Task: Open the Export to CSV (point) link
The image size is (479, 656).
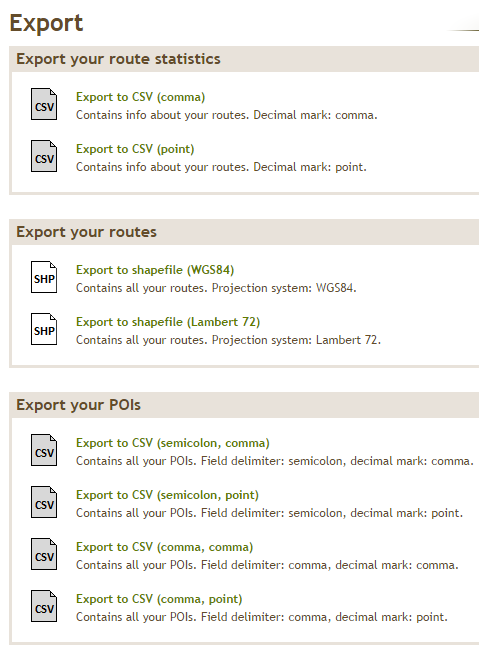Action: (x=135, y=149)
